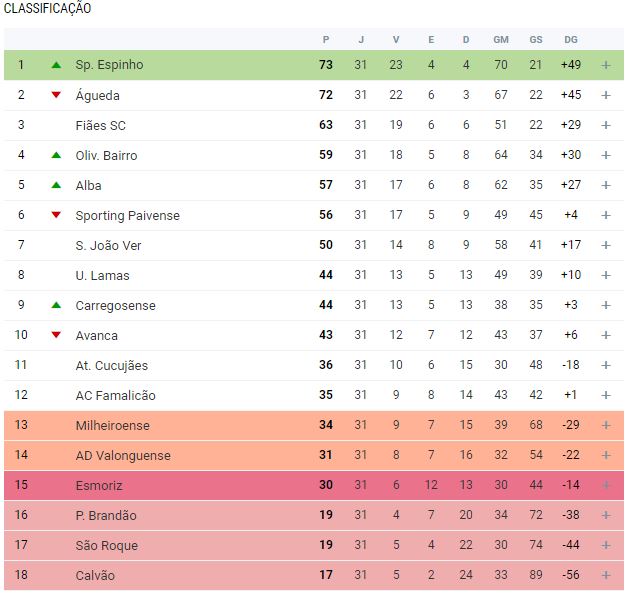Open the S. João Ver team link

(x=108, y=245)
